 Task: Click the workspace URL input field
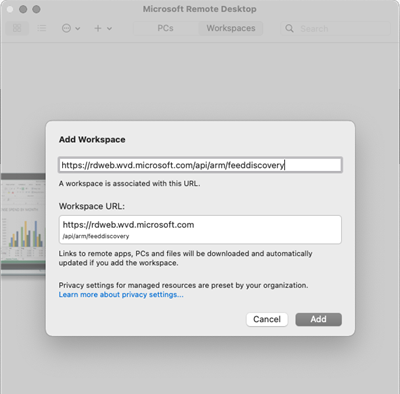(200, 165)
